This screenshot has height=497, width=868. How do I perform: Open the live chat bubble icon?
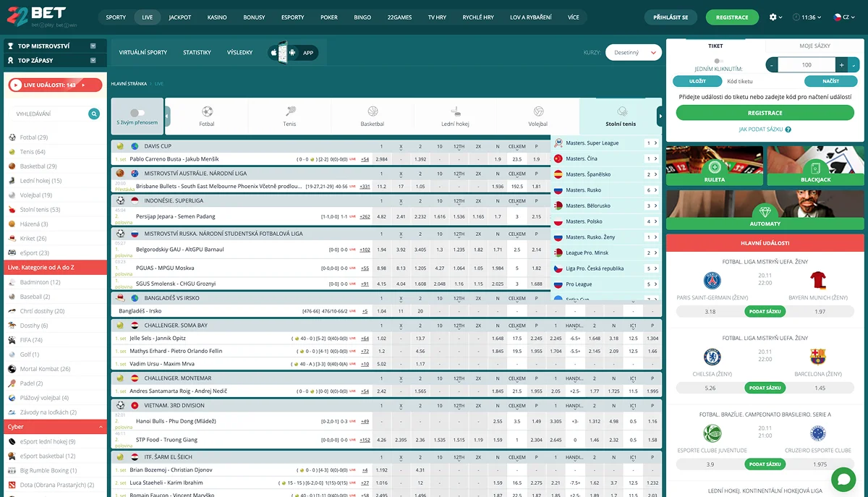click(843, 479)
